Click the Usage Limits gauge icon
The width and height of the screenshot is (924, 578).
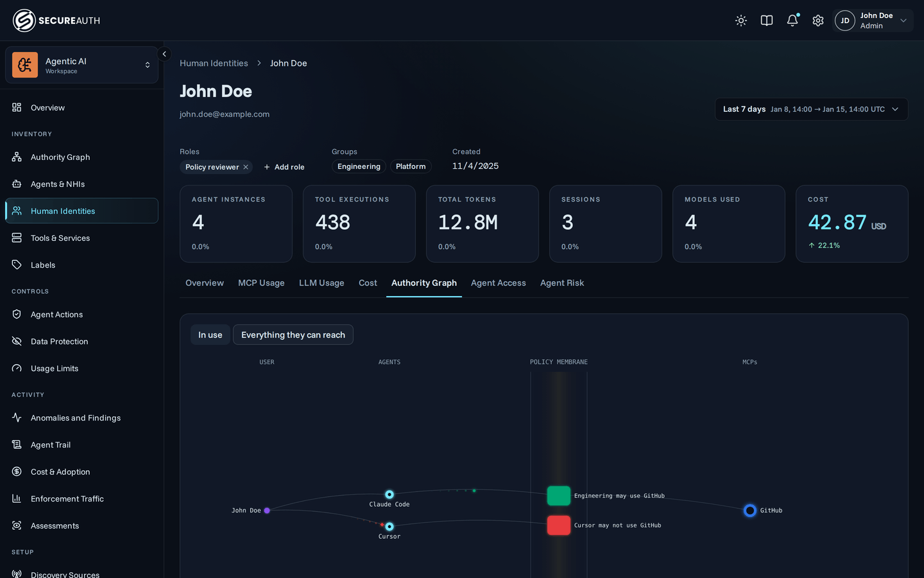pos(17,368)
